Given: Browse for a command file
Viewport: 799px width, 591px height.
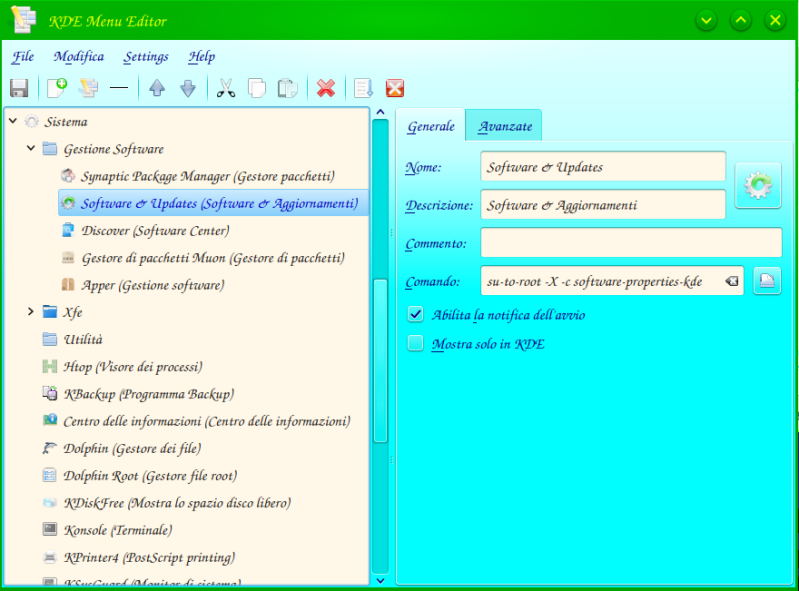Looking at the screenshot, I should pyautogui.click(x=767, y=281).
